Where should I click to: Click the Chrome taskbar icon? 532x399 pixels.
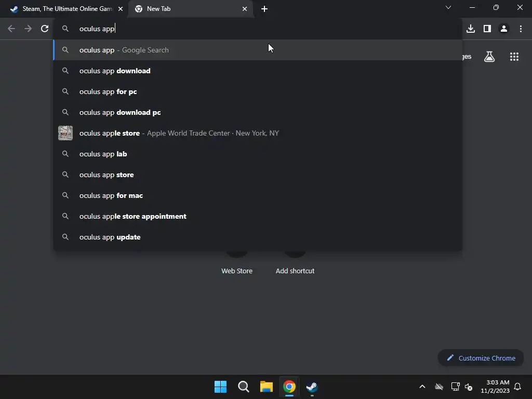(289, 387)
